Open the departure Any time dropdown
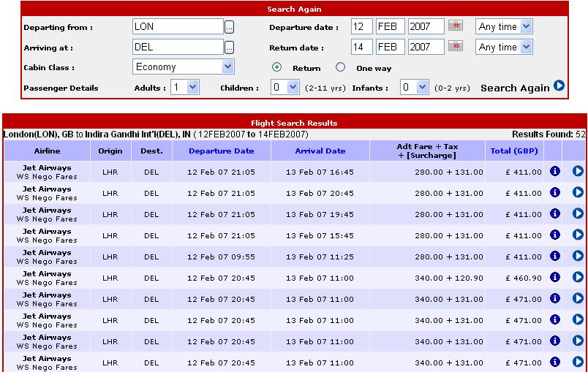 pos(526,26)
